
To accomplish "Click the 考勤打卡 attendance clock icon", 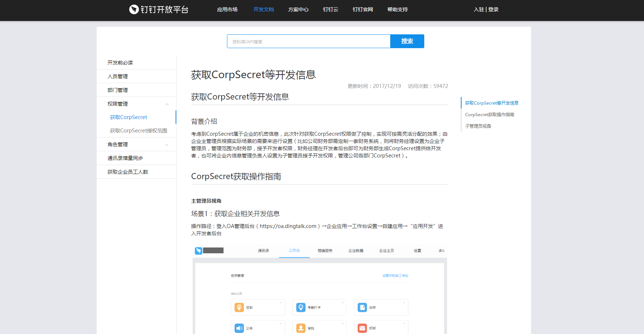I will (301, 307).
